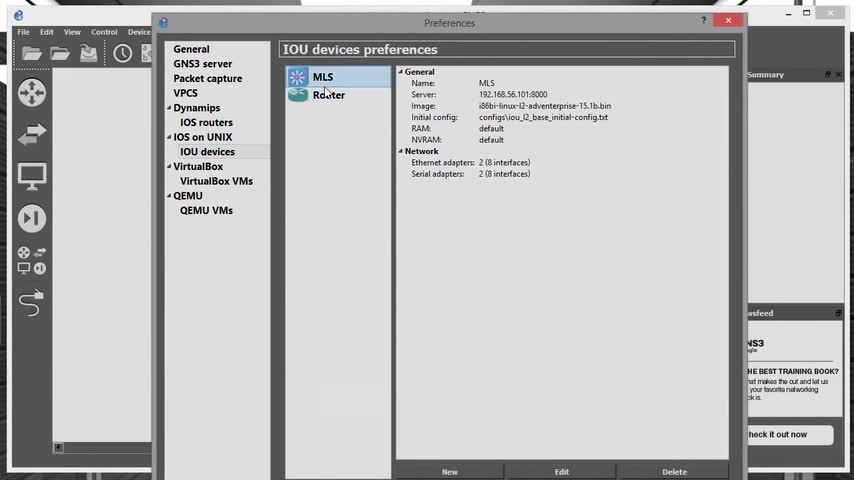This screenshot has height=480, width=854.
Task: Click the main window horizontal scrollbar left arrow
Action: coord(58,447)
